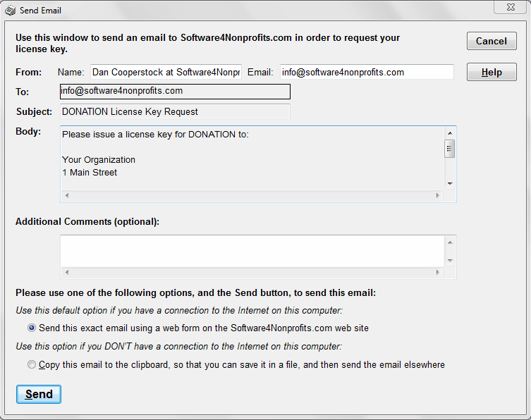This screenshot has width=531, height=420.
Task: Click the Body horizontal scroll right arrow
Action: [x=438, y=195]
